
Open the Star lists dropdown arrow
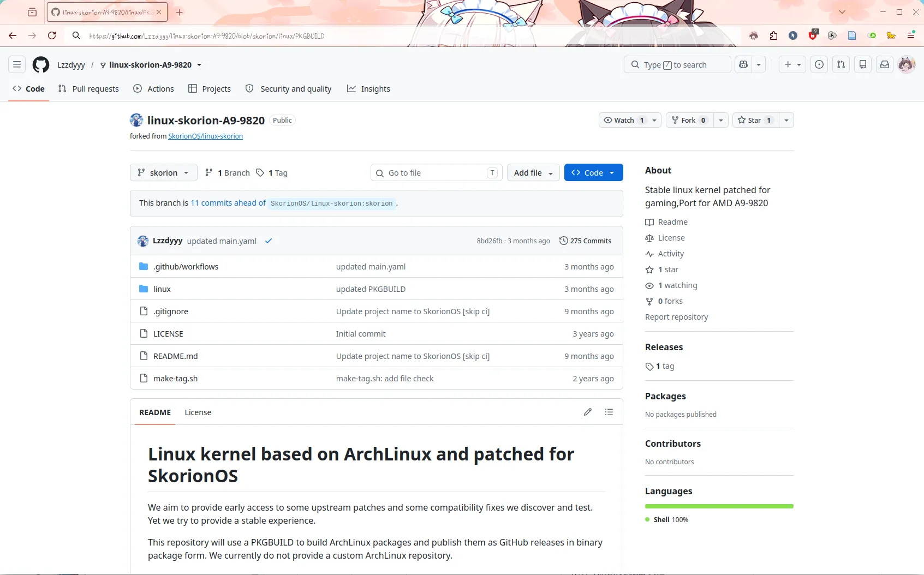point(786,120)
